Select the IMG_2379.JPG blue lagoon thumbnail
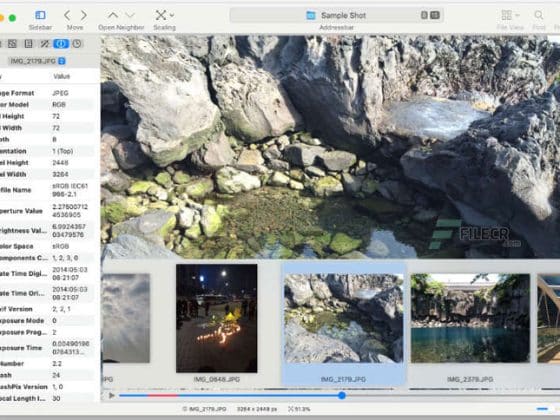Image resolution: width=560 pixels, height=420 pixels. point(470,318)
